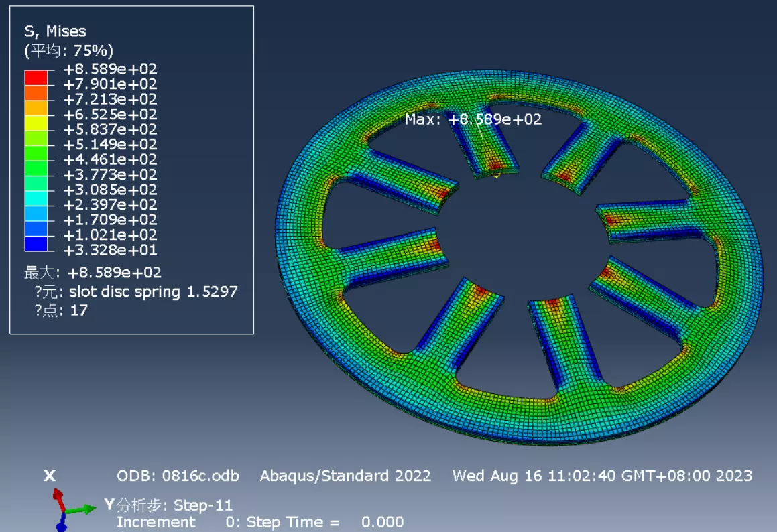Click the legend value +7.213e+02
Screen dimensions: 777x532
point(110,99)
